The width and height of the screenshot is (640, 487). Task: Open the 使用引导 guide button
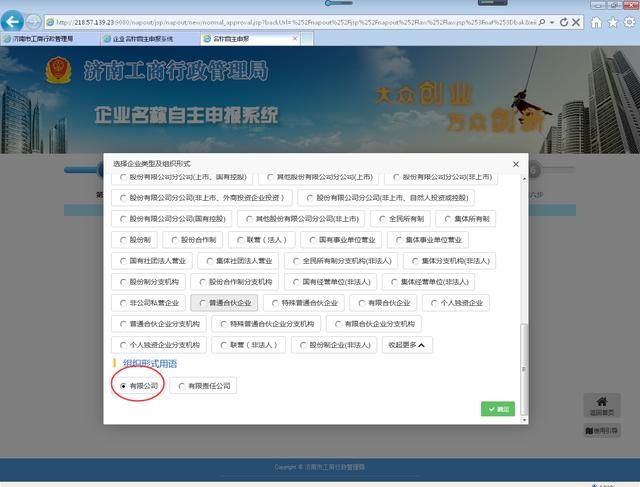[x=602, y=431]
